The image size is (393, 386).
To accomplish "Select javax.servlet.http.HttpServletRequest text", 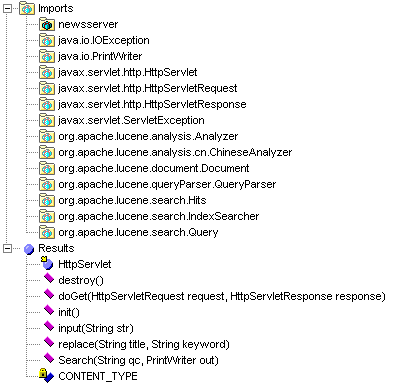I will [148, 88].
